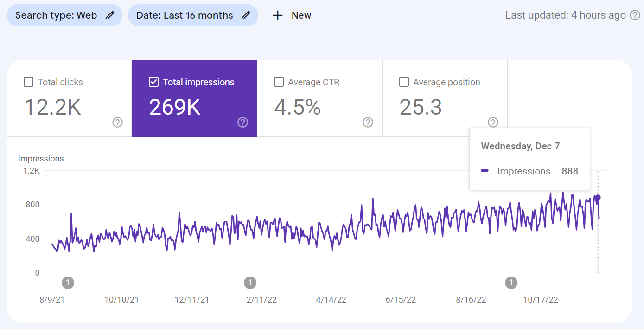
Task: Enable the Total clicks checkbox
Action: point(28,82)
